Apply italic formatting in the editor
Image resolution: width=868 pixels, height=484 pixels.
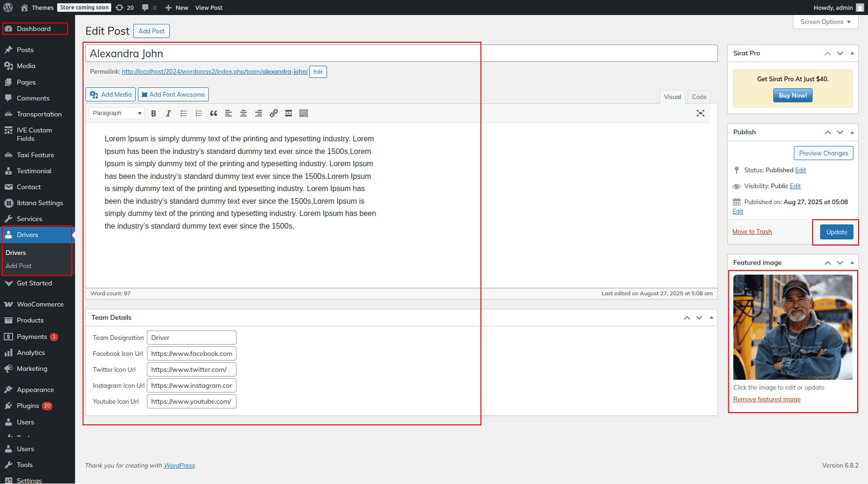coord(168,113)
